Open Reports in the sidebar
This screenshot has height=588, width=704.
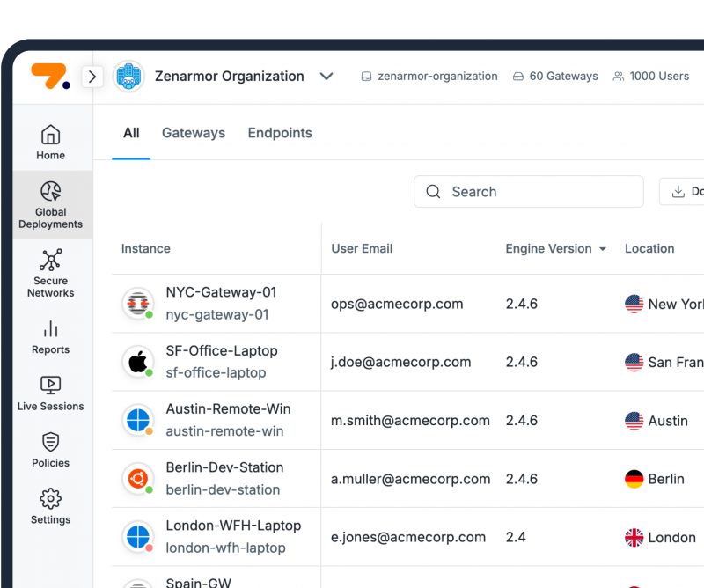coord(51,337)
